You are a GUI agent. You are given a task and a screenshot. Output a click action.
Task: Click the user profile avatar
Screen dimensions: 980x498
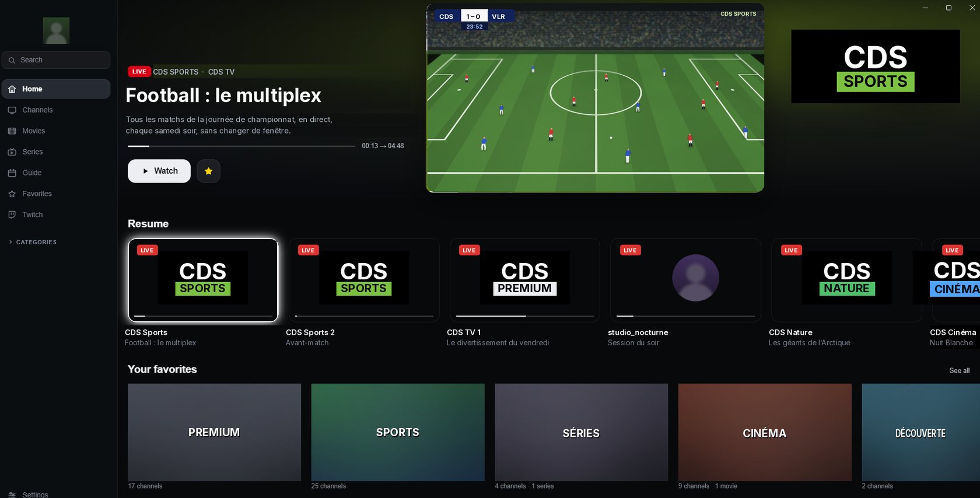point(56,30)
